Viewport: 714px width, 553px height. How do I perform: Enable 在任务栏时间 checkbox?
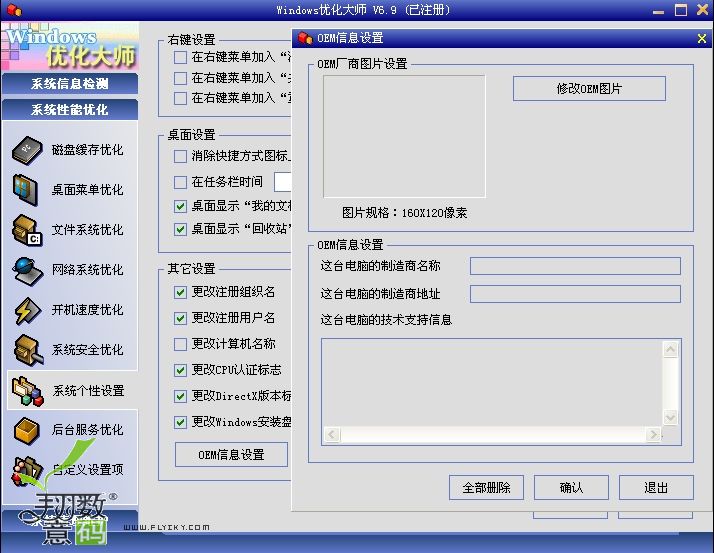[x=180, y=182]
